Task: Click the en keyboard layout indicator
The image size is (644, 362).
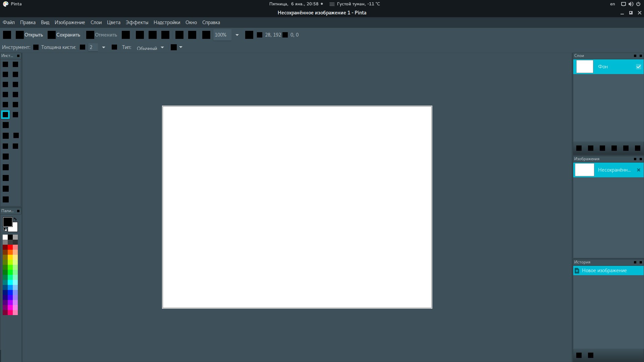Action: tap(612, 4)
